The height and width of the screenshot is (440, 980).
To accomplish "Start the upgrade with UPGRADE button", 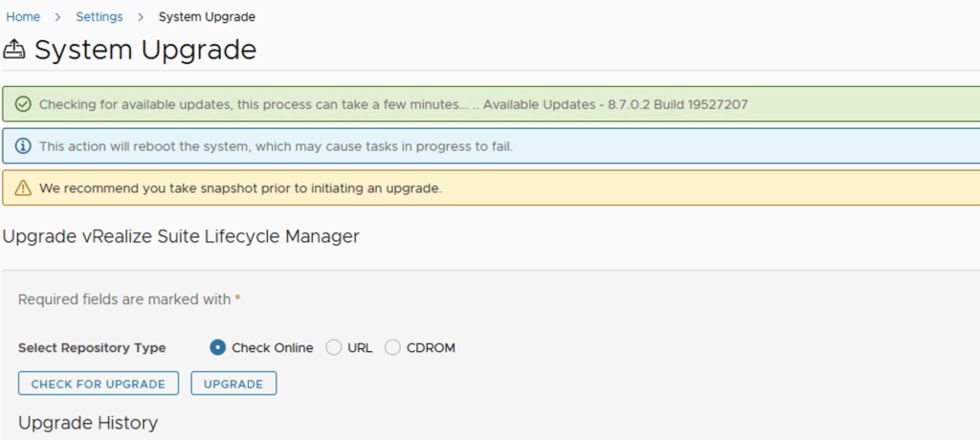I will coord(234,384).
